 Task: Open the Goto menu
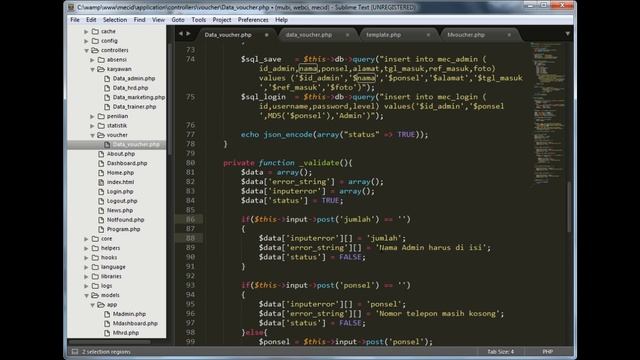[x=178, y=20]
